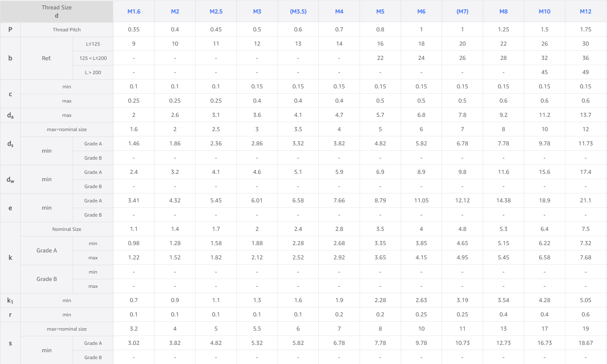Click the M12 thread pitch value 1.75

point(586,29)
